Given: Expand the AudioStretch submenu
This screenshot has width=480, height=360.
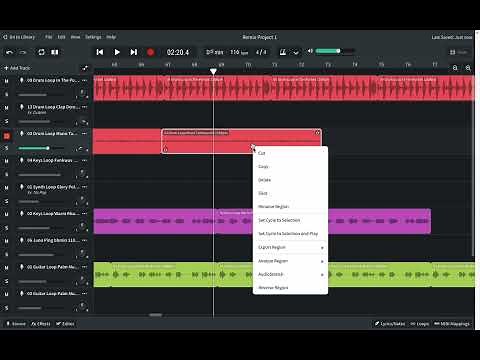Looking at the screenshot, I should [x=290, y=274].
